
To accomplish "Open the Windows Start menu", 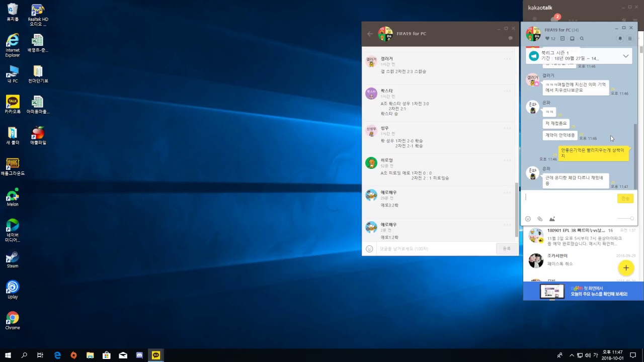I will pyautogui.click(x=8, y=355).
